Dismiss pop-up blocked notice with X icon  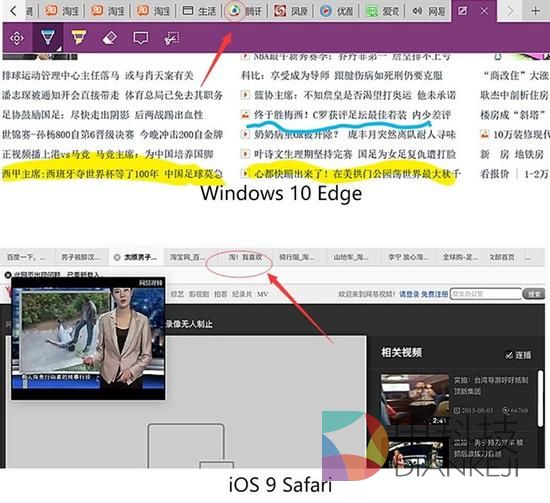coord(8,275)
